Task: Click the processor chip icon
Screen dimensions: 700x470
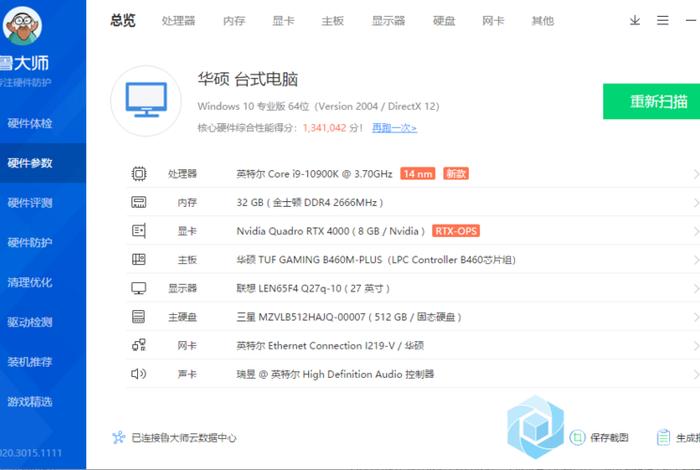Action: click(x=139, y=174)
